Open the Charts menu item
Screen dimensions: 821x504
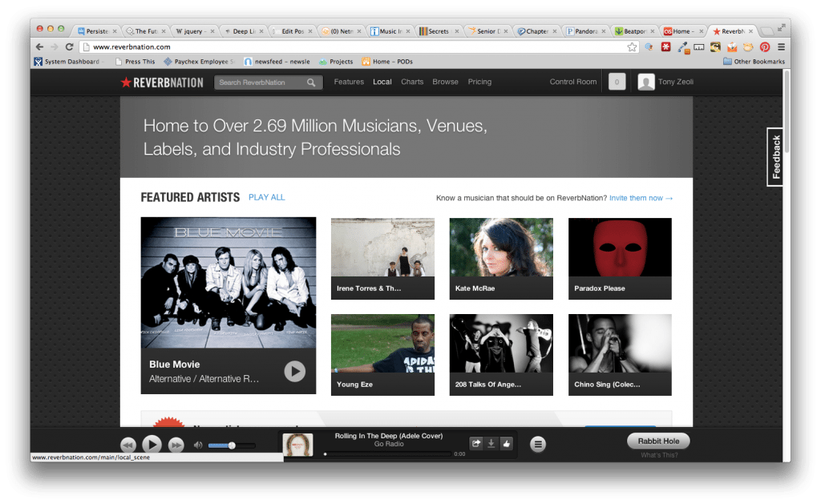tap(412, 82)
